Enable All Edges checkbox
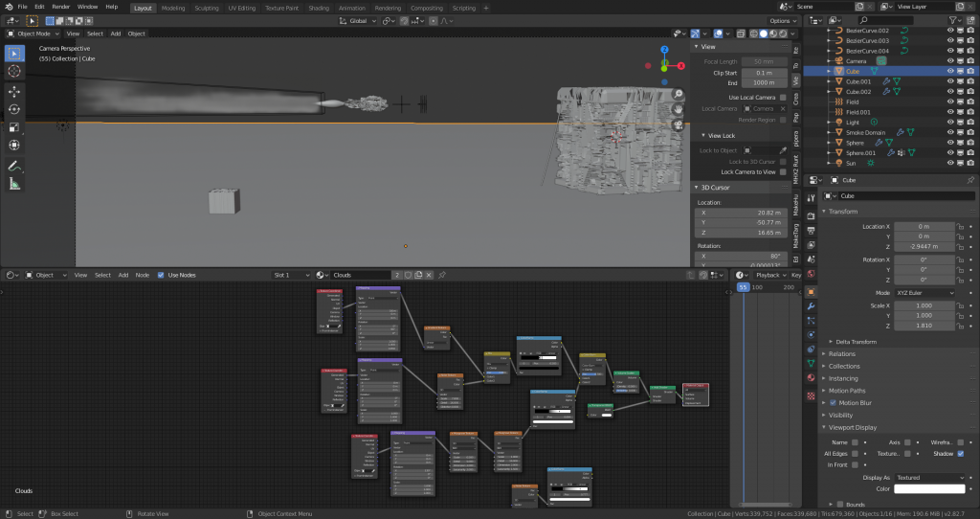 [x=855, y=454]
